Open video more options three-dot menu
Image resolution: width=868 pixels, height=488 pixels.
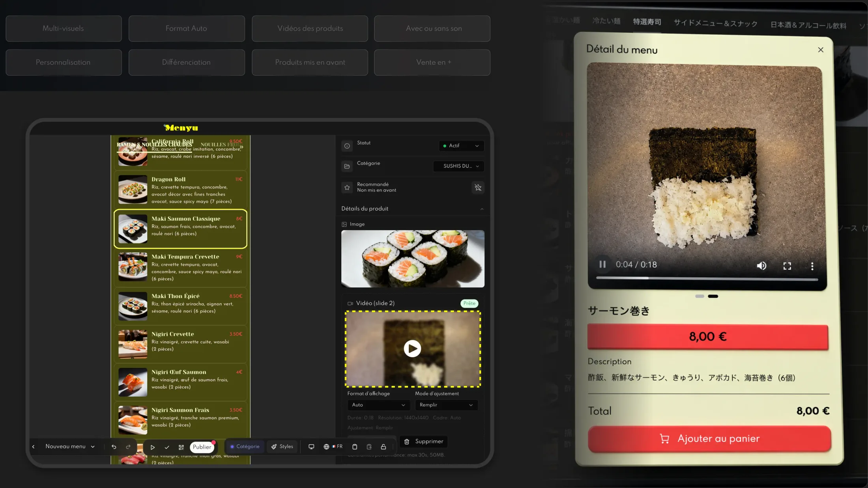click(812, 266)
